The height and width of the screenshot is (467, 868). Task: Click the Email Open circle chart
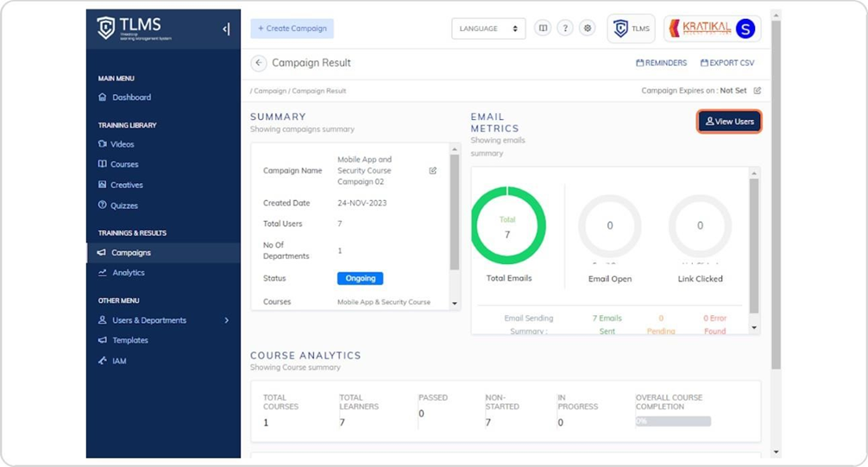click(610, 225)
